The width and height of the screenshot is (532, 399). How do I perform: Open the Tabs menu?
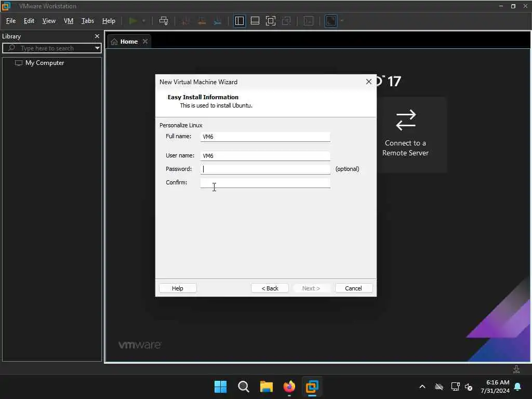tap(87, 21)
